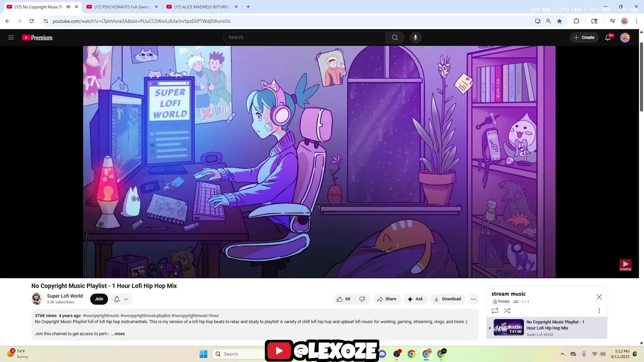This screenshot has height=362, width=644.
Task: Go back with browser back arrow
Action: pos(7,21)
